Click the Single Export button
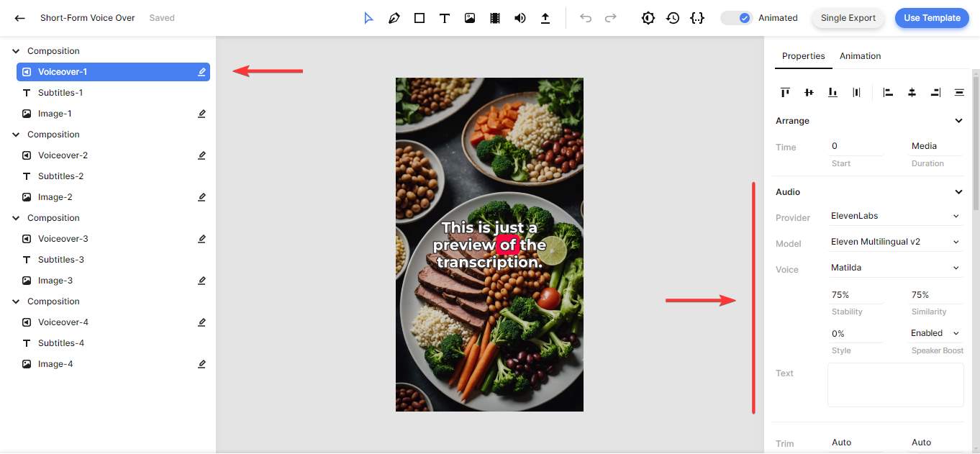This screenshot has width=980, height=454. (x=848, y=18)
